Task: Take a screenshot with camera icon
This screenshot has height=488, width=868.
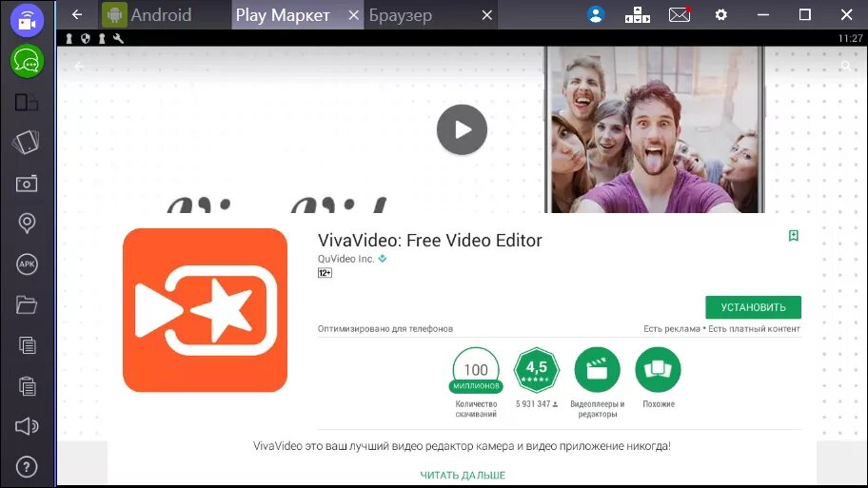Action: (x=27, y=184)
